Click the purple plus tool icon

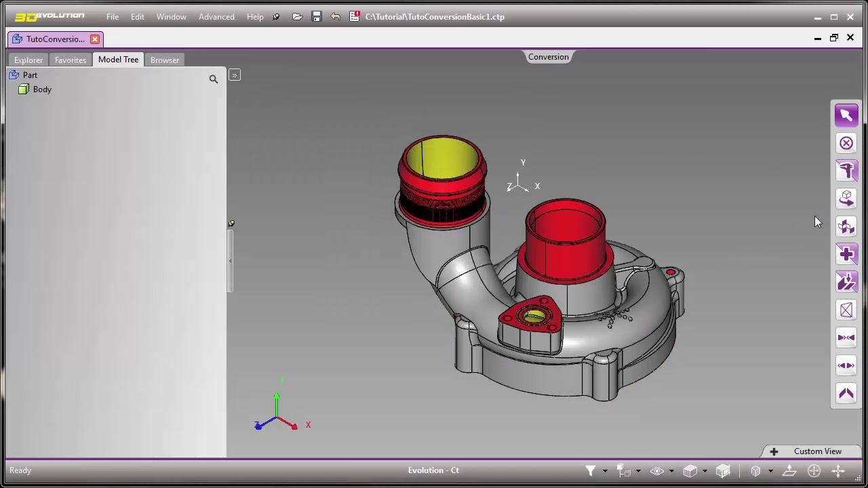point(846,254)
